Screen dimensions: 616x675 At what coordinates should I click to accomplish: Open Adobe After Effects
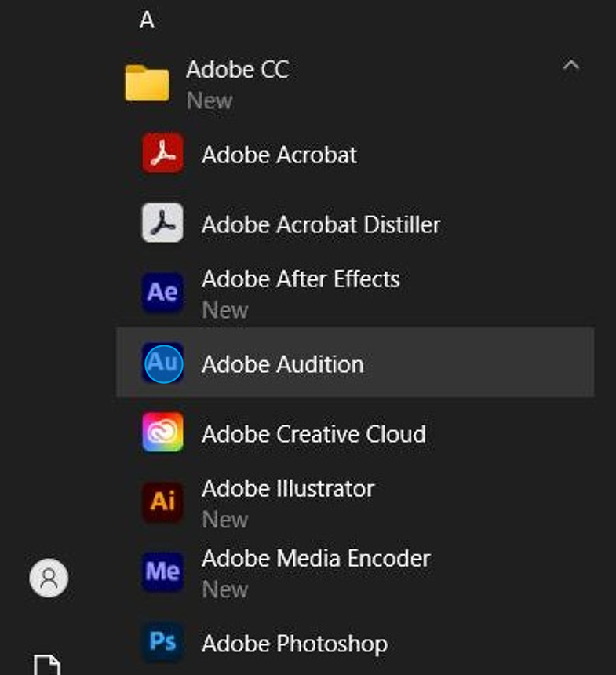[301, 279]
